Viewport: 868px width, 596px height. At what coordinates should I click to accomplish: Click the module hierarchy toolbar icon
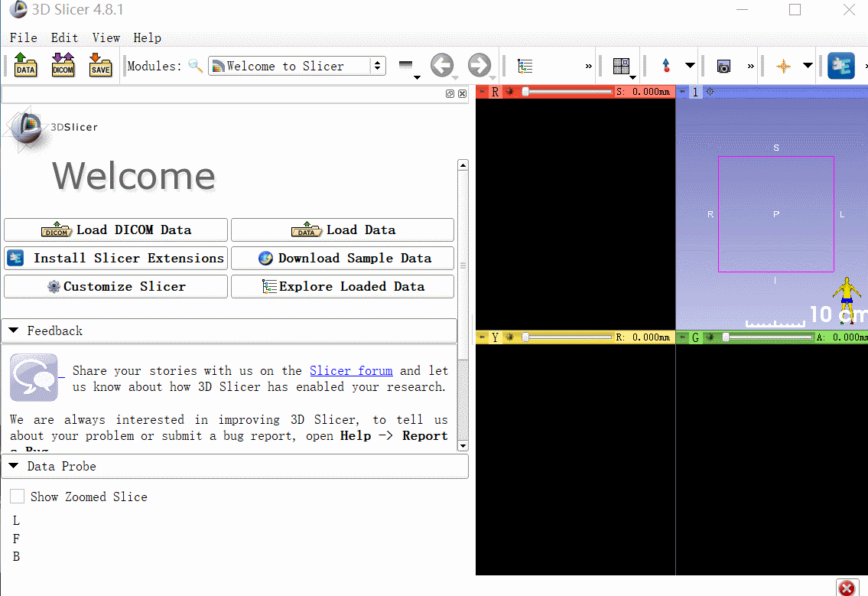525,66
